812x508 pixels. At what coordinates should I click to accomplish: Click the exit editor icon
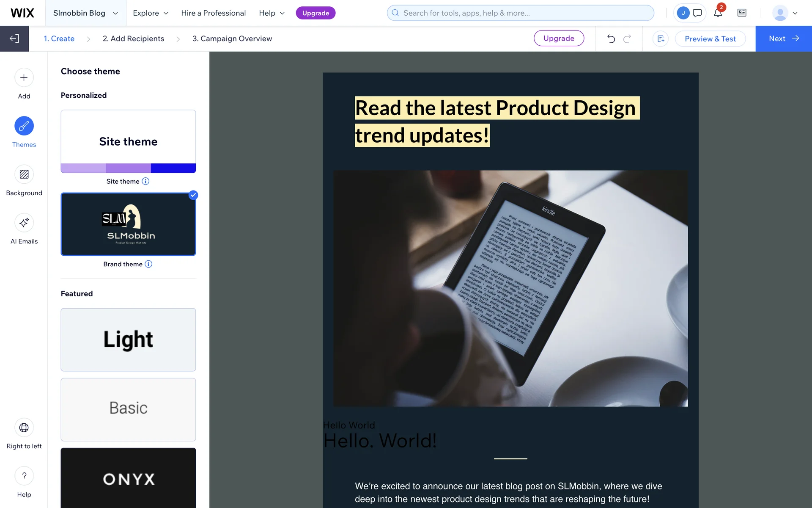pyautogui.click(x=14, y=39)
